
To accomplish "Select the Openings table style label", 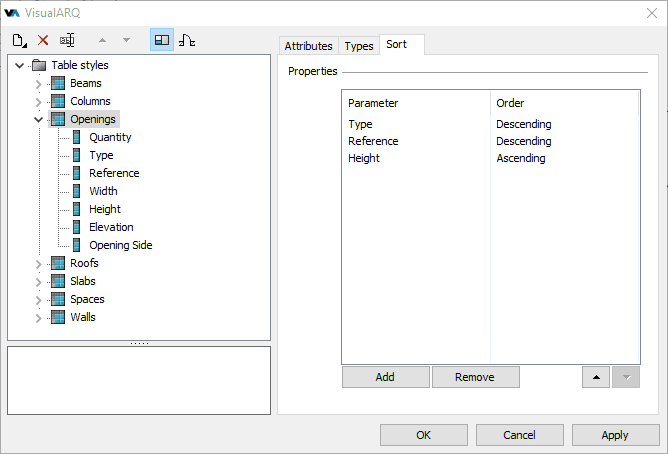I will 93,119.
